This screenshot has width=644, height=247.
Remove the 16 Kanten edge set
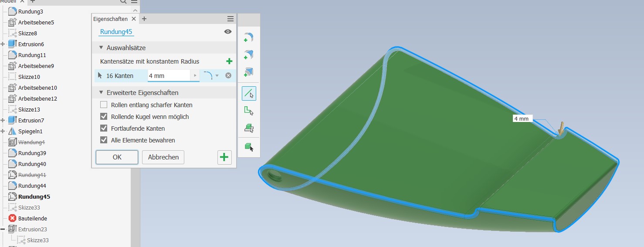tap(228, 75)
